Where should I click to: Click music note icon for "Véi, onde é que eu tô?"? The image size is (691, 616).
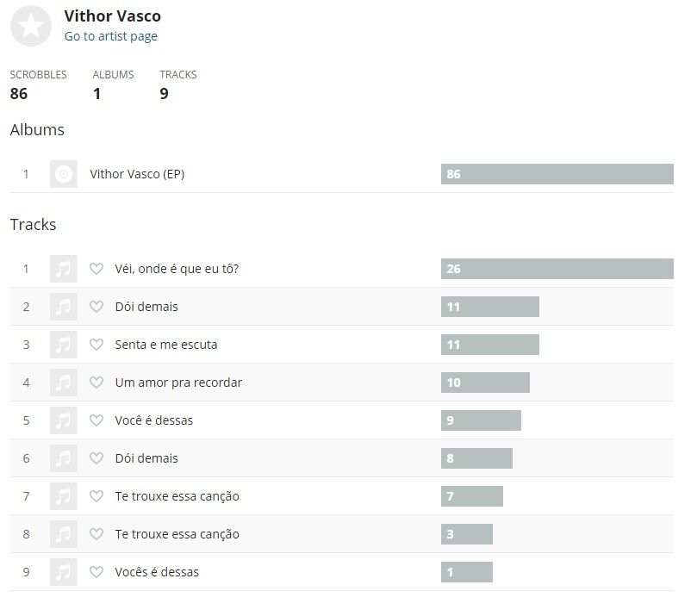click(64, 269)
